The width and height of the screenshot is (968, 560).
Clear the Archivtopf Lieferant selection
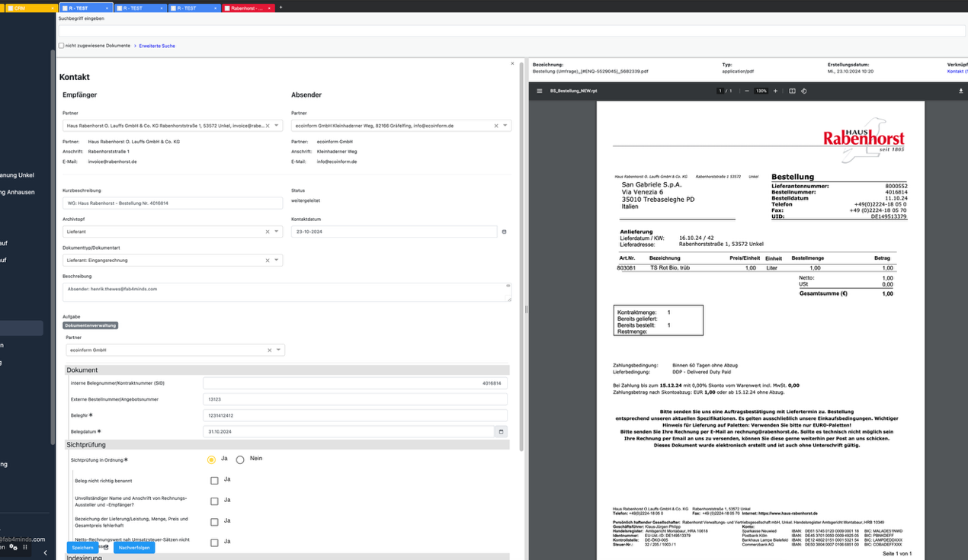[268, 232]
